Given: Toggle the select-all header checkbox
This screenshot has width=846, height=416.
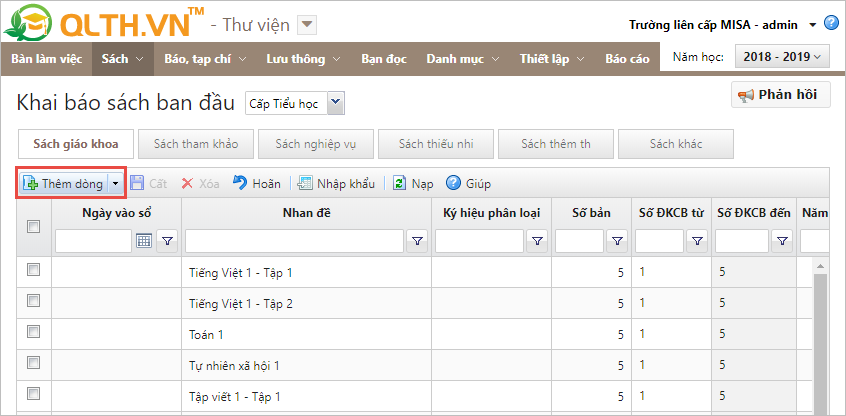Looking at the screenshot, I should coord(33,227).
